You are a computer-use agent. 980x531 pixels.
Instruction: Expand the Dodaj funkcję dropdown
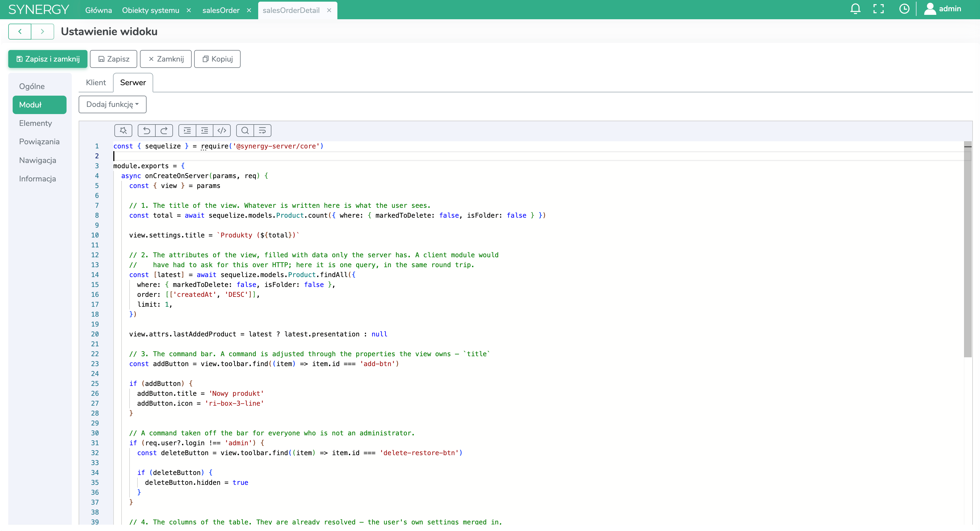(x=113, y=104)
